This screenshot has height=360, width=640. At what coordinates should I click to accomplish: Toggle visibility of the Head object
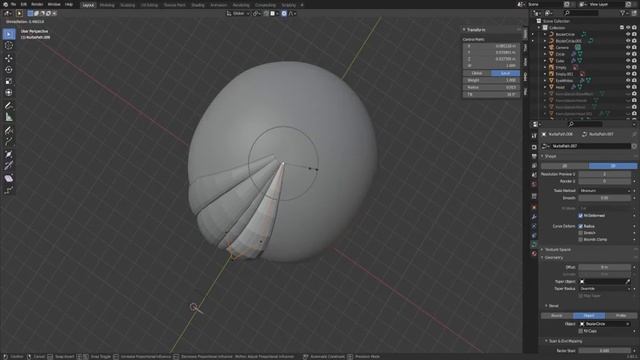point(628,87)
